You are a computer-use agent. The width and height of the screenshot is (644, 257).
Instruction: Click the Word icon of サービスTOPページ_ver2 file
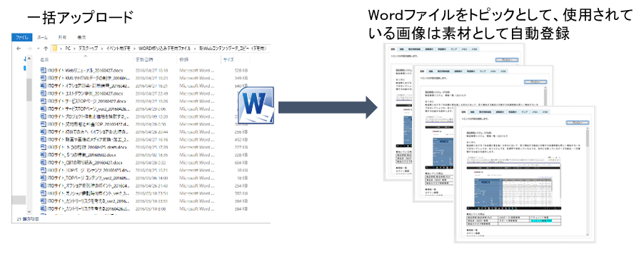[43, 109]
